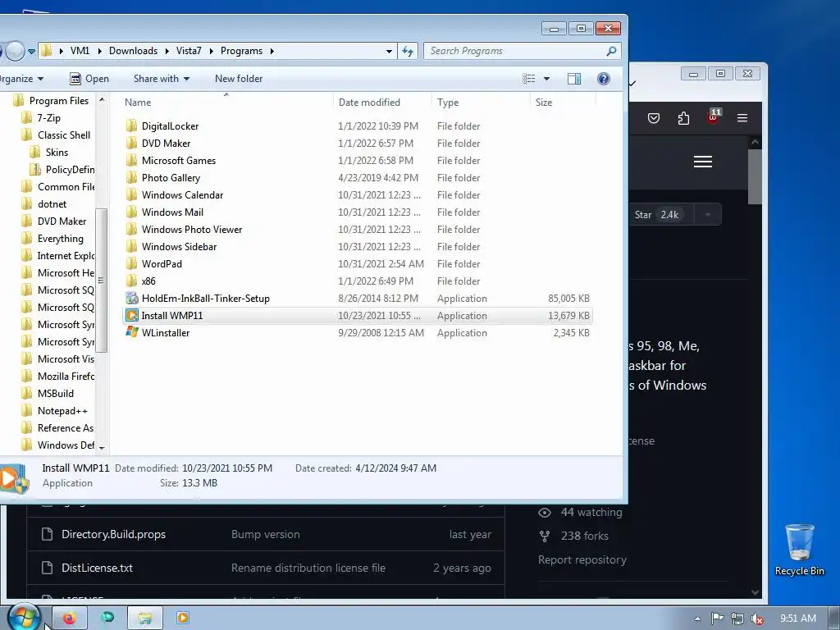Show hidden tray icons arrow

[x=697, y=619]
